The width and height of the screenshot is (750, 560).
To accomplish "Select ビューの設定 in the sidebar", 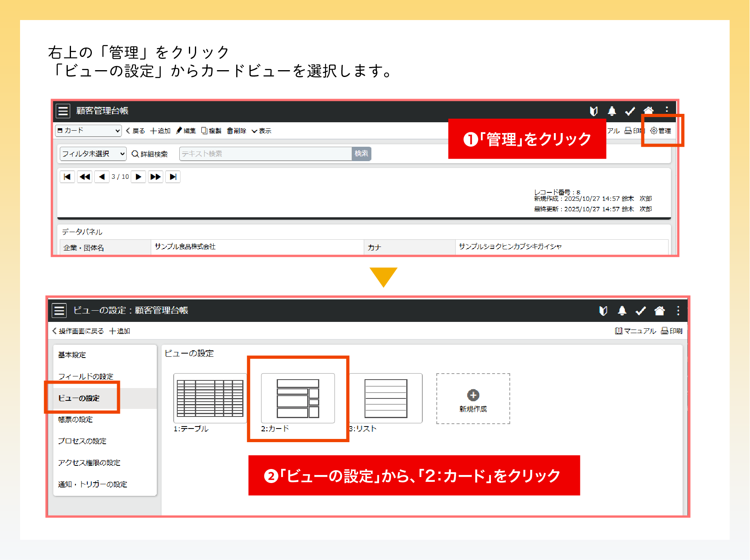I will coord(79,398).
